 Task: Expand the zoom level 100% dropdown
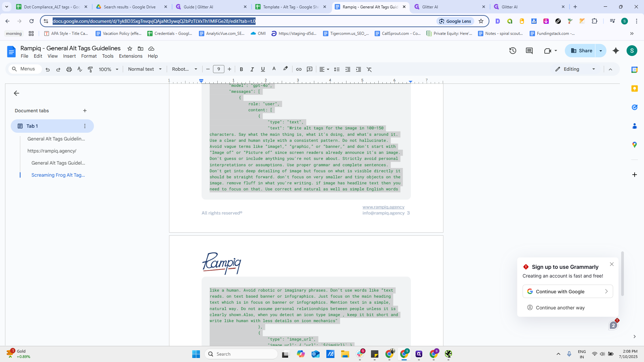pyautogui.click(x=108, y=69)
